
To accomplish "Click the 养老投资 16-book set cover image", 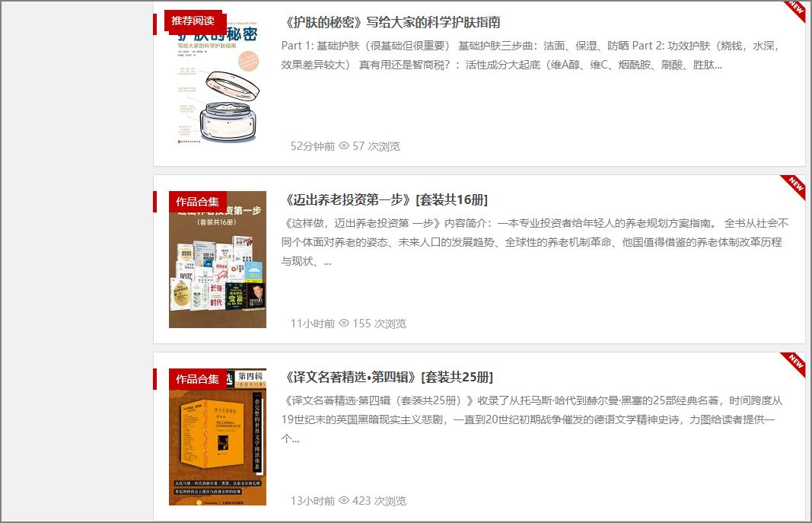I will click(x=218, y=260).
